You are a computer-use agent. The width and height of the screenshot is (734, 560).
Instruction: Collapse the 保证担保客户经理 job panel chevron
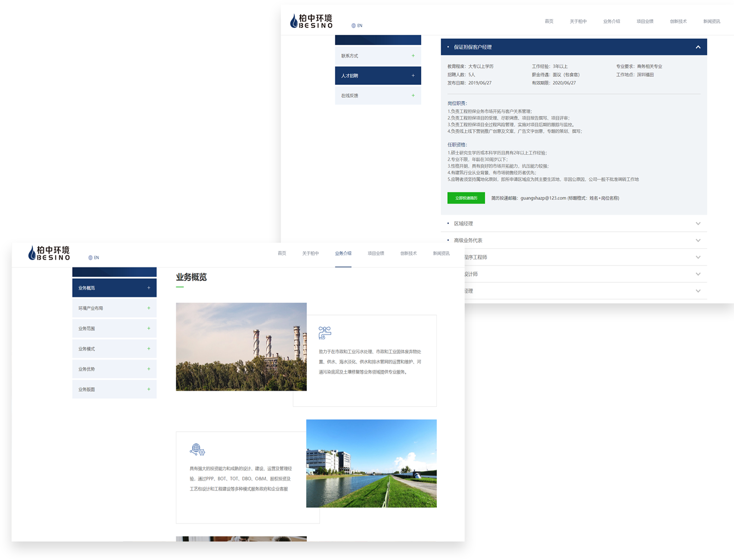[698, 47]
